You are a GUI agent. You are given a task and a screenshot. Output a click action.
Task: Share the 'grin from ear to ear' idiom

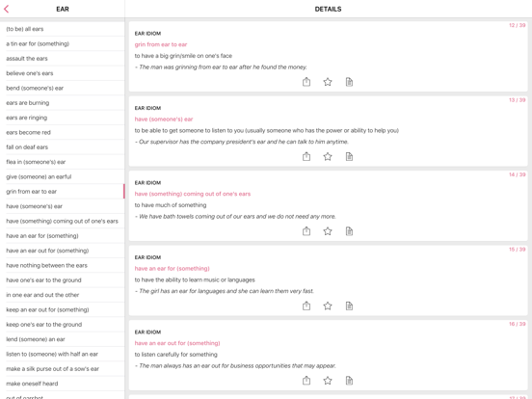pos(306,82)
